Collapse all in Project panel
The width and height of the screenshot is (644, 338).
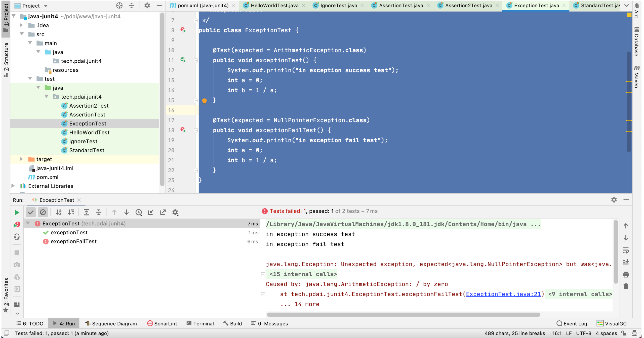point(132,6)
